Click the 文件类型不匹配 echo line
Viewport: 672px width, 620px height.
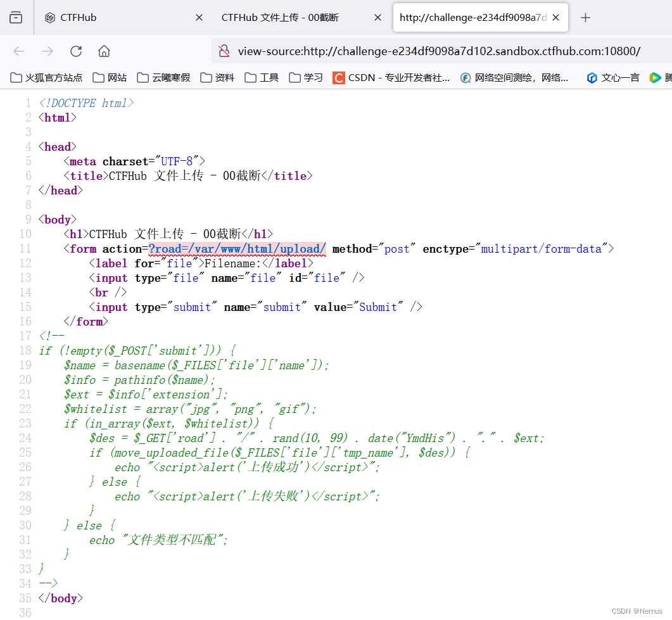[x=158, y=540]
